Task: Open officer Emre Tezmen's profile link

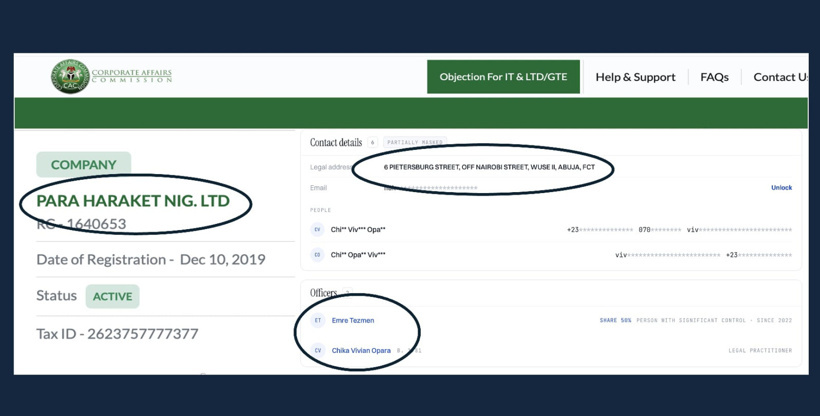Action: [x=353, y=320]
